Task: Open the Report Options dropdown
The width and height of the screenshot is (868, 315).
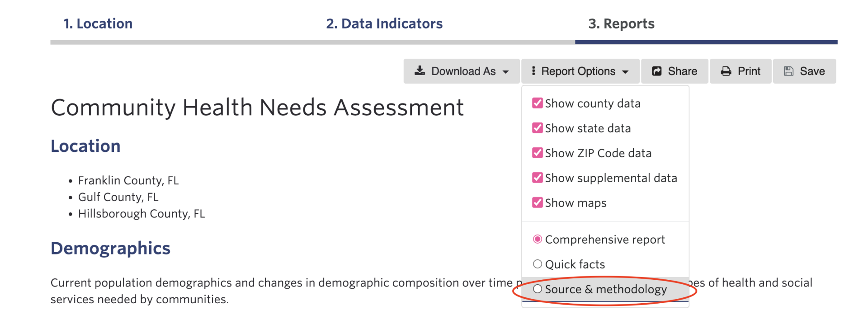Action: [x=580, y=71]
